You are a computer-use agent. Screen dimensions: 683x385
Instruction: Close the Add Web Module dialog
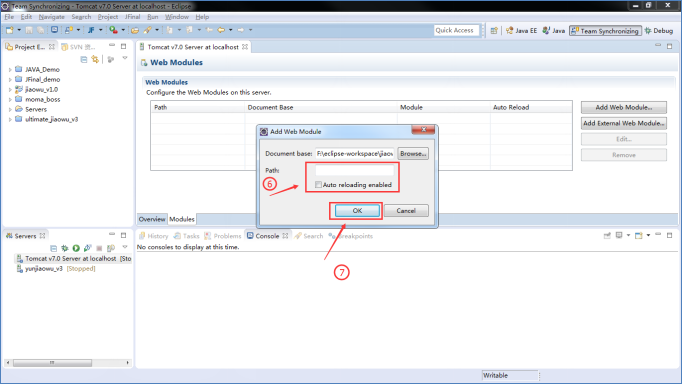click(x=423, y=129)
